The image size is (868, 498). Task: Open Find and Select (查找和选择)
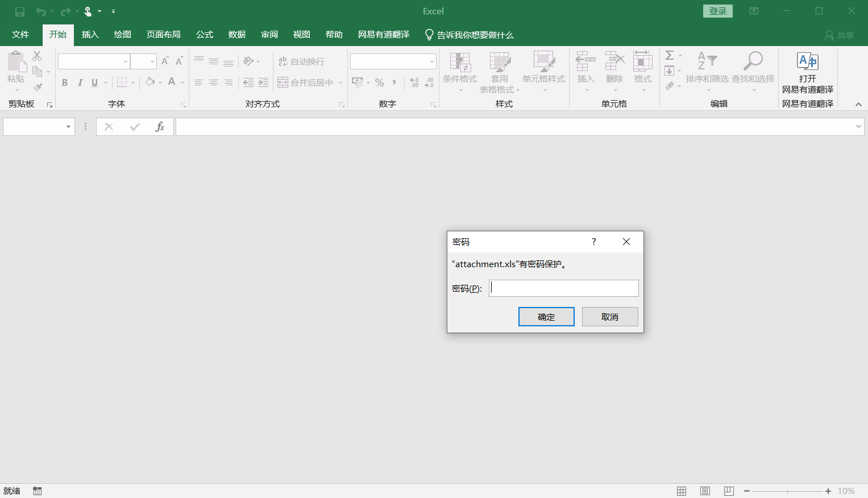(x=753, y=72)
